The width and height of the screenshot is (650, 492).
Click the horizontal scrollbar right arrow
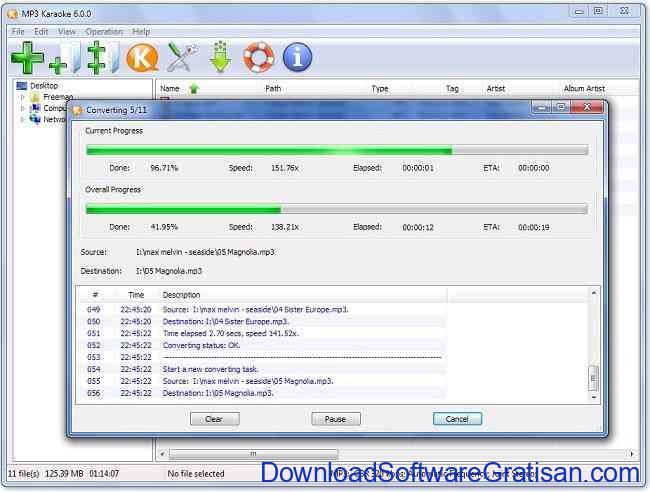(x=632, y=454)
